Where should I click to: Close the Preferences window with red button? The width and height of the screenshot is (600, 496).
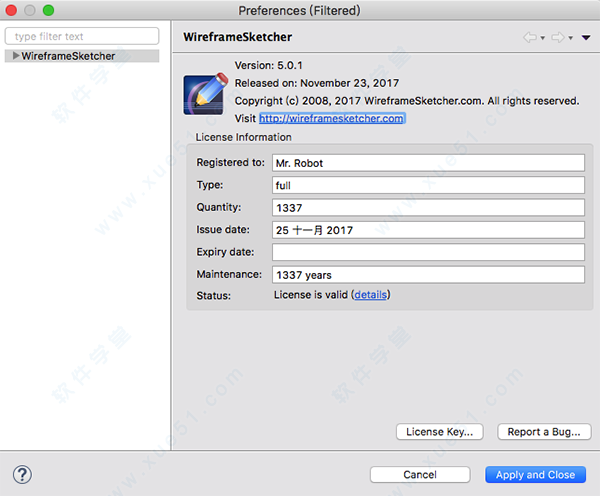11,10
